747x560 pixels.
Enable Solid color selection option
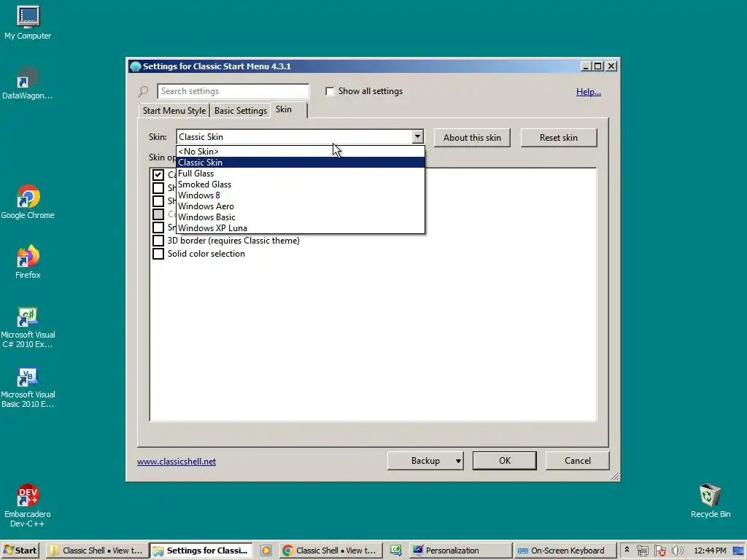pos(158,254)
